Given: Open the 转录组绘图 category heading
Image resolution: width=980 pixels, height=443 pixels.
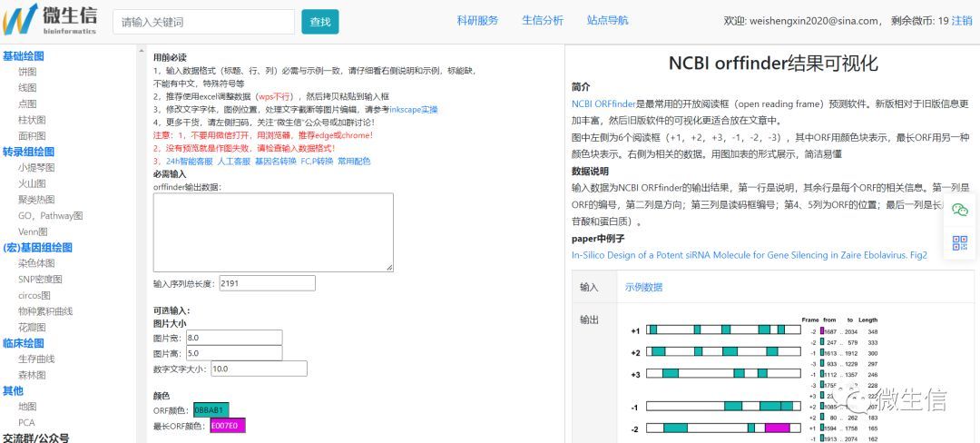Looking at the screenshot, I should (28, 152).
